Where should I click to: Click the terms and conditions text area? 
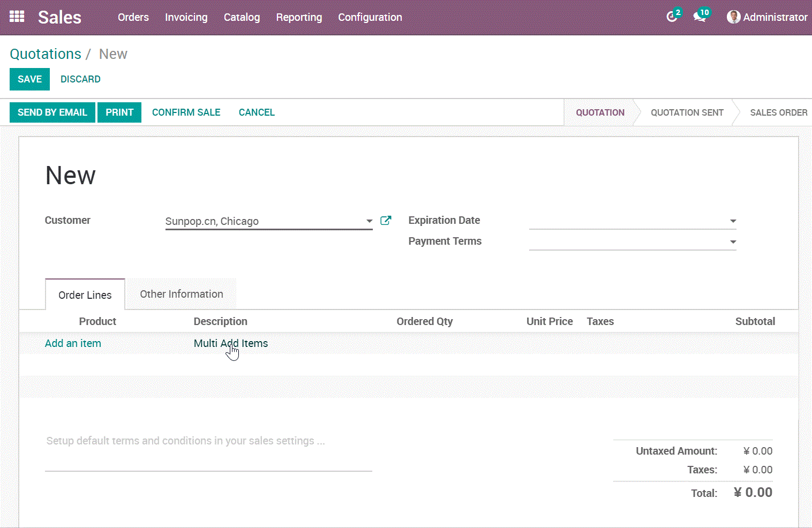(208, 452)
